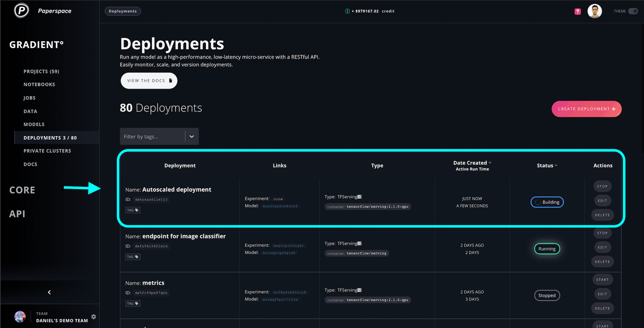Open Private Clusters section
The height and width of the screenshot is (328, 644).
tap(47, 151)
